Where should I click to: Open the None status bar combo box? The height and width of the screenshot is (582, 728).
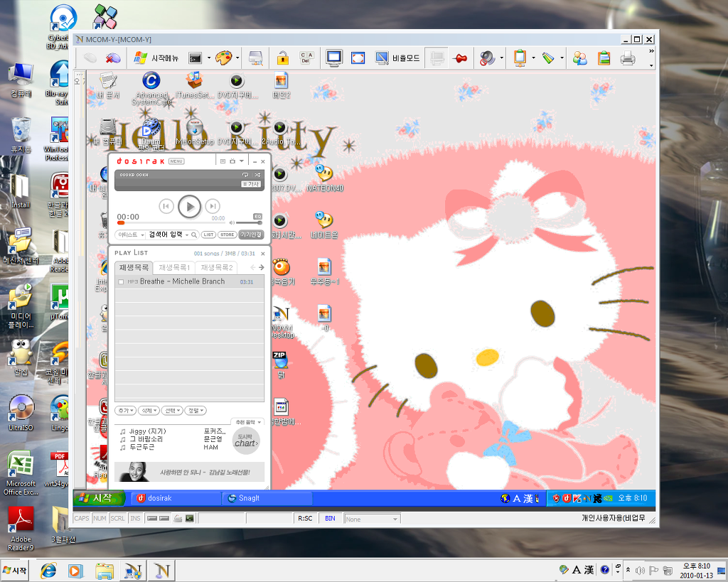(x=372, y=519)
